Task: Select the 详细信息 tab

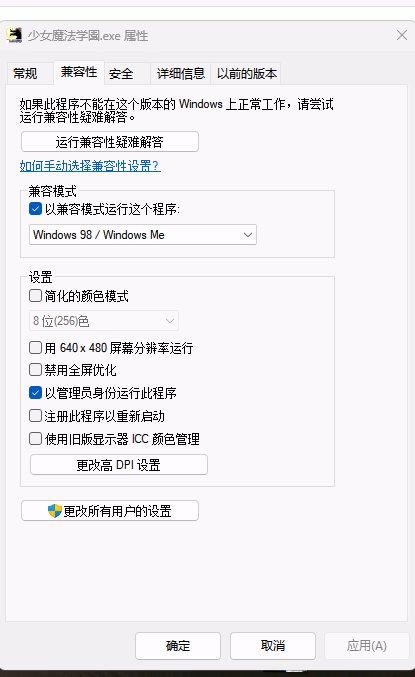Action: pos(181,74)
